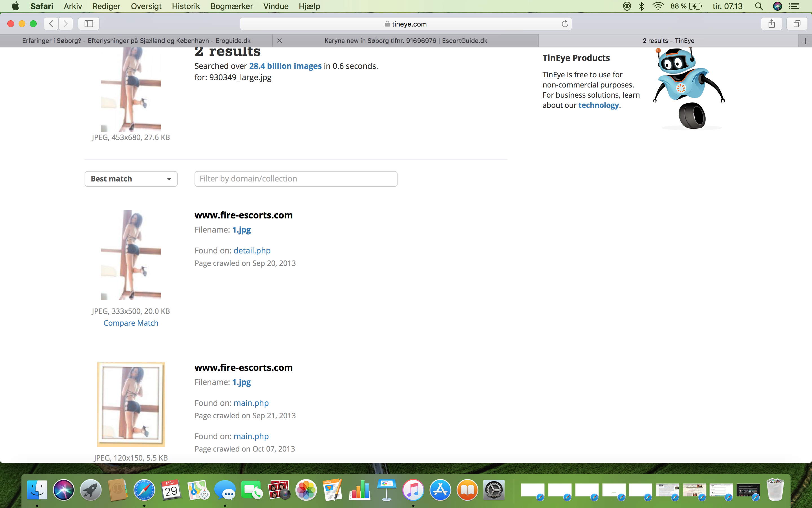This screenshot has height=508, width=812.
Task: Open main.php link crawled Oct 07, 2013
Action: click(x=251, y=436)
